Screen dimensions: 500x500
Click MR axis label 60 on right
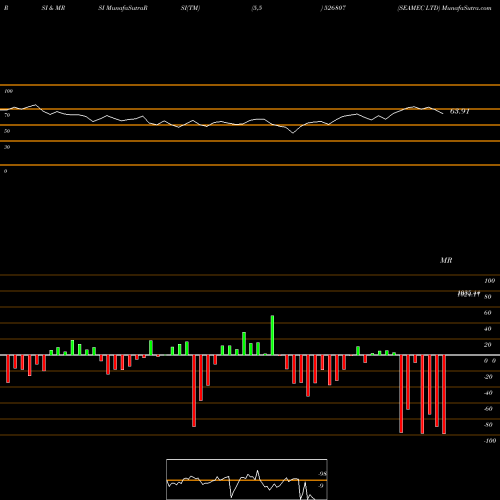(x=487, y=313)
